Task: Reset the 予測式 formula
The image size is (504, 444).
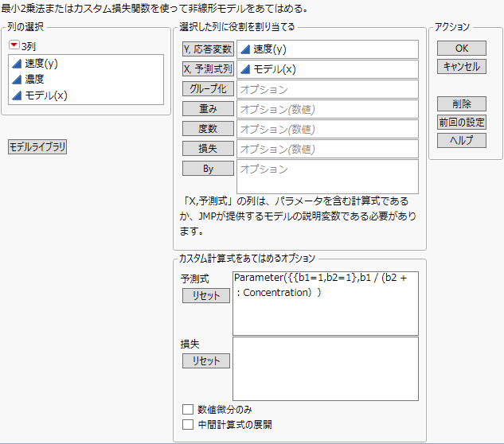Action: pos(206,295)
